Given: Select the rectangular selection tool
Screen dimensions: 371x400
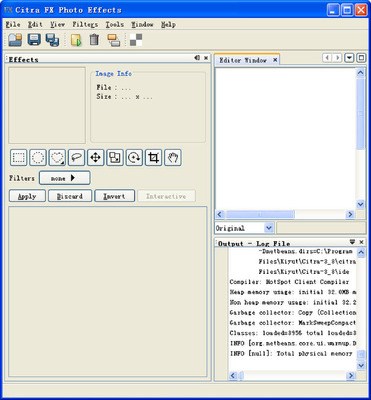Looking at the screenshot, I should [19, 158].
